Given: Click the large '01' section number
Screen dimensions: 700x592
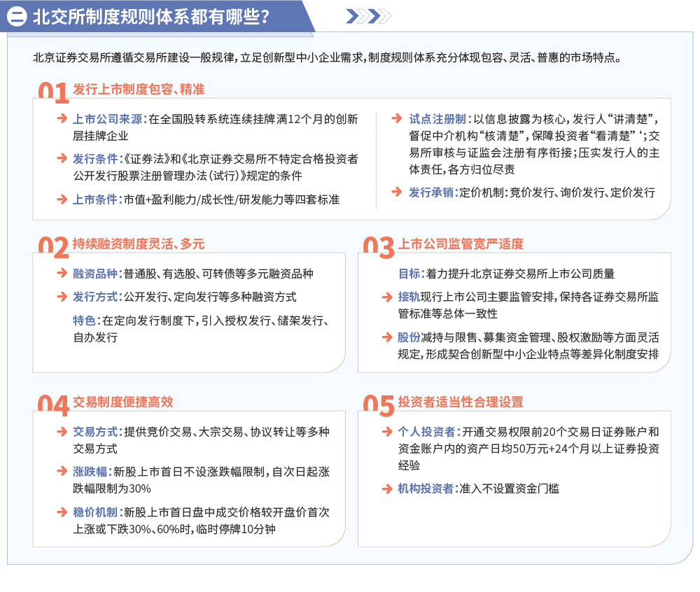Looking at the screenshot, I should point(53,92).
